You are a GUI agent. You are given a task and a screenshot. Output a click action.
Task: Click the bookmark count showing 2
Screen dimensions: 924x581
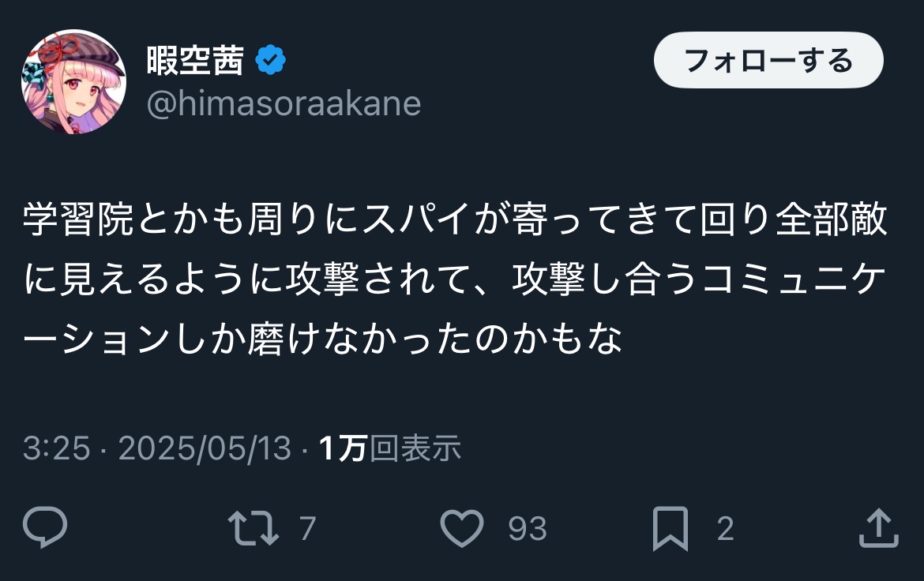[x=725, y=528]
